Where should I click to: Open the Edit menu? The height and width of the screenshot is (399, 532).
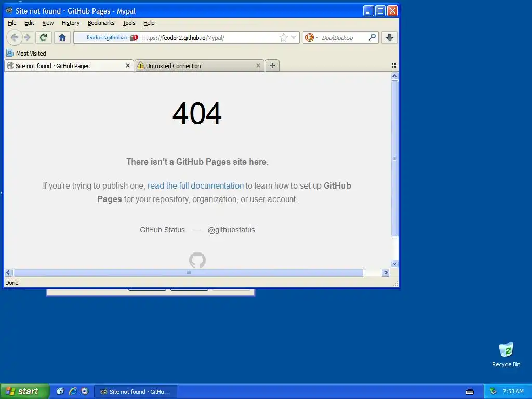click(x=29, y=23)
